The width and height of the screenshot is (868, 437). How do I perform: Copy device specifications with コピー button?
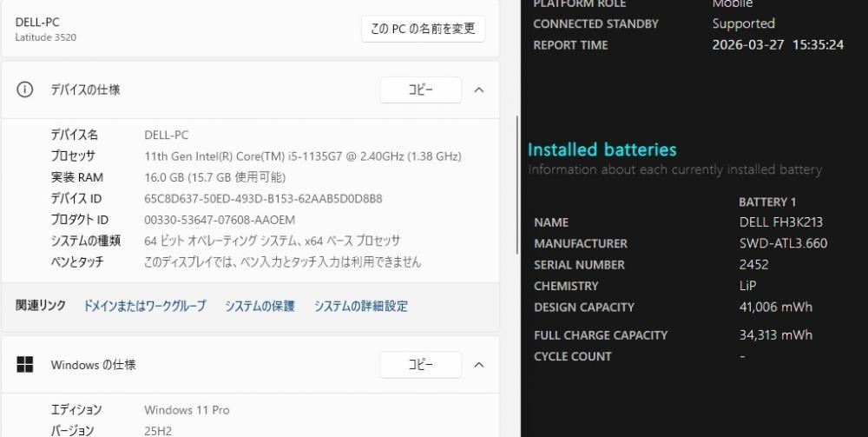[x=421, y=89]
